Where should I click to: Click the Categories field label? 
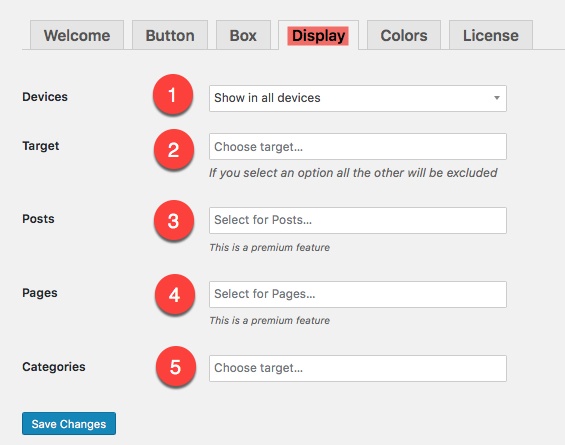(x=54, y=366)
